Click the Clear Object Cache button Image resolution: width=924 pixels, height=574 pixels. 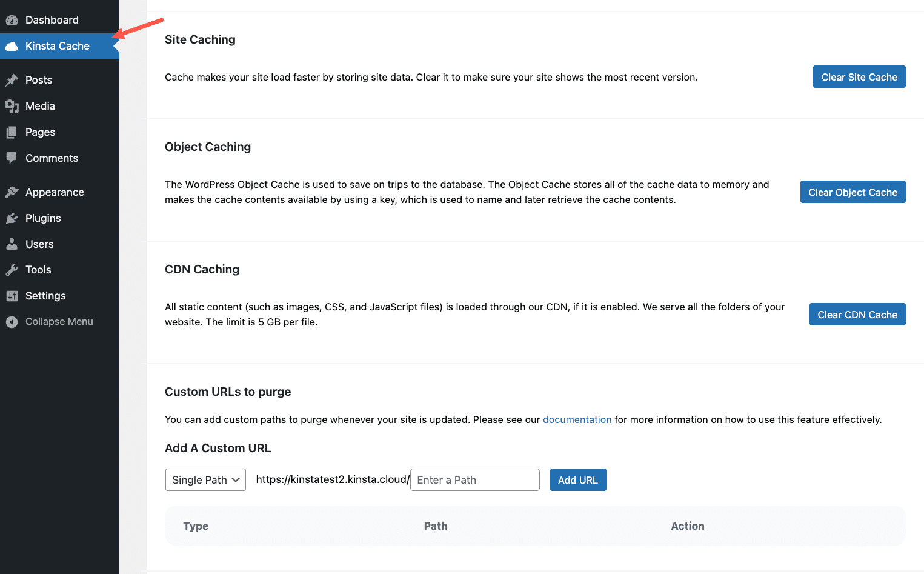coord(853,192)
